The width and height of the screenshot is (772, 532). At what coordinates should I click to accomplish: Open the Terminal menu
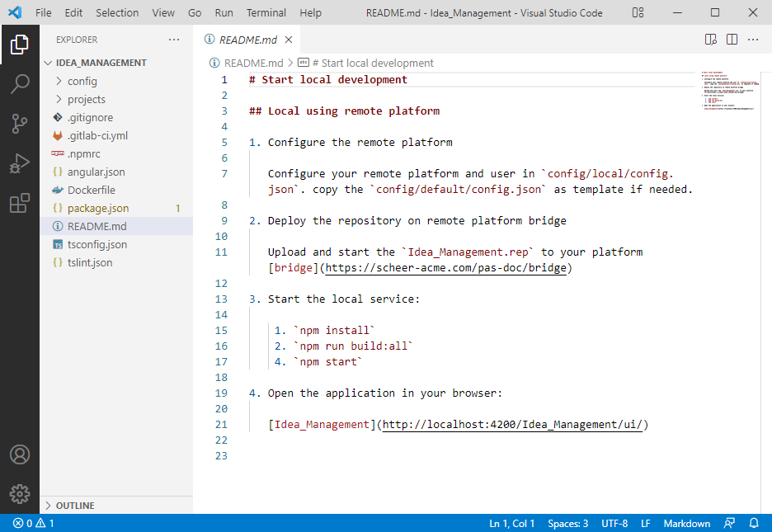(266, 13)
